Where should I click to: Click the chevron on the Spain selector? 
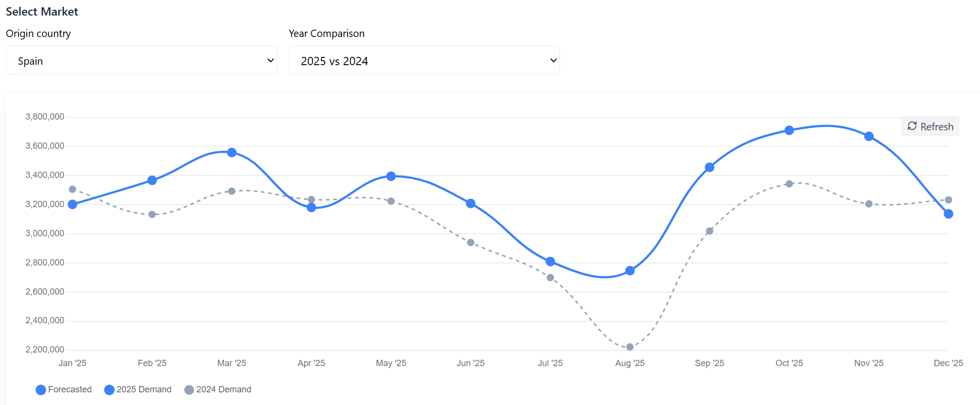click(270, 60)
